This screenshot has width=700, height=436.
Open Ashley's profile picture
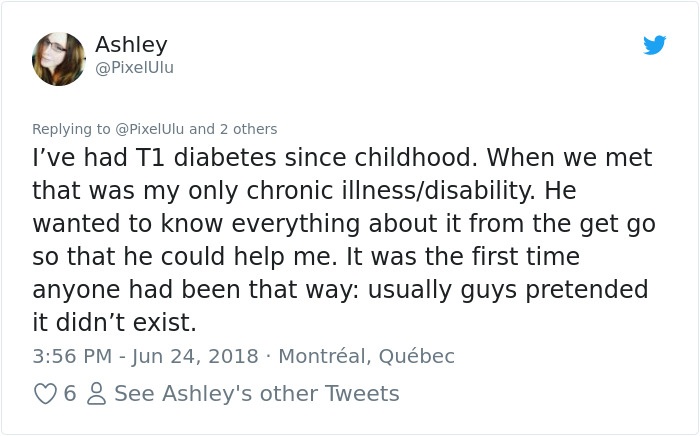[59, 58]
